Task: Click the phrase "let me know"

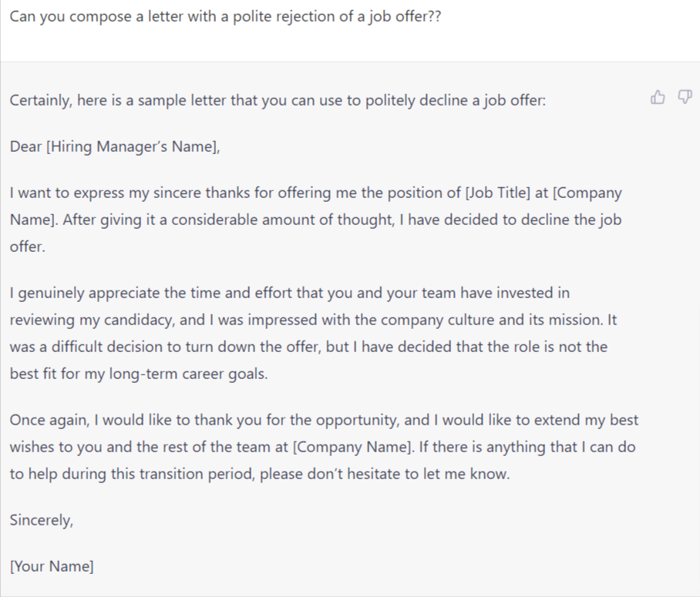Action: click(473, 474)
